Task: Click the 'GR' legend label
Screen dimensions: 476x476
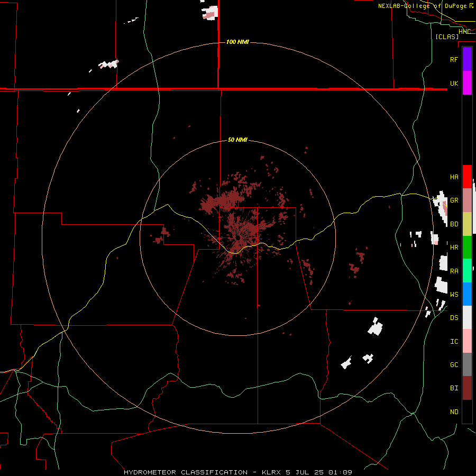Action: [x=454, y=200]
